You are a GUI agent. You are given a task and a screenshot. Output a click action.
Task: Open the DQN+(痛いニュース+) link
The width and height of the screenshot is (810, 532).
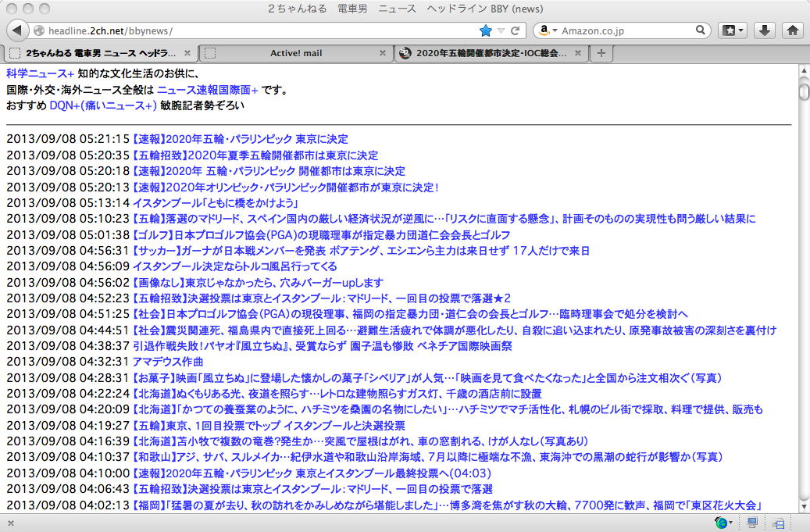coord(103,105)
